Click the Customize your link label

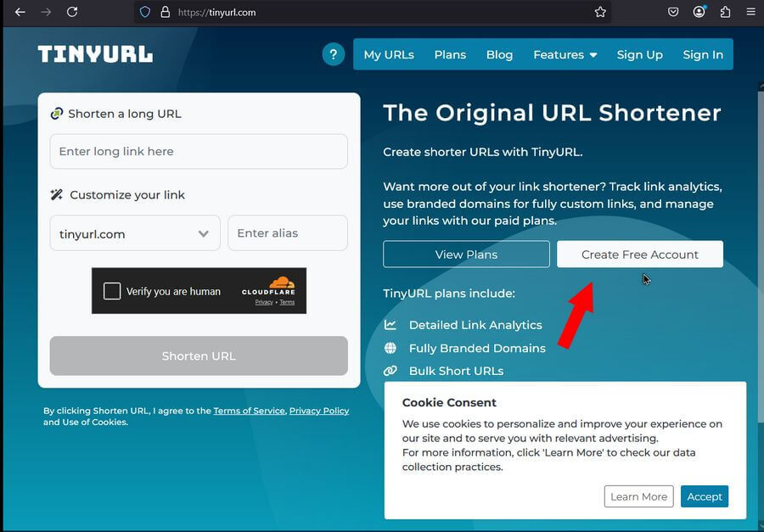(x=127, y=195)
